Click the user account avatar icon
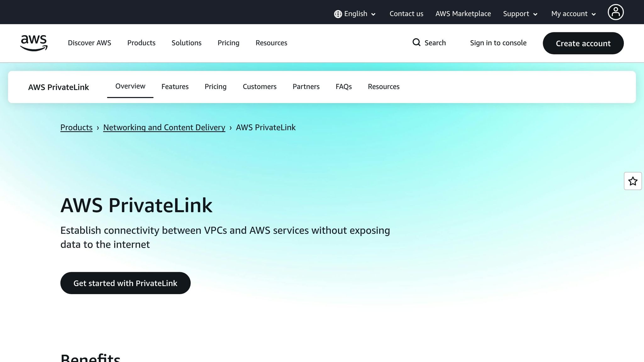This screenshot has width=644, height=362. pyautogui.click(x=616, y=12)
